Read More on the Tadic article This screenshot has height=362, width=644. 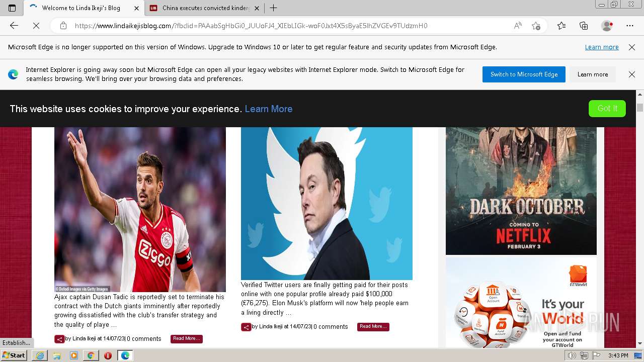point(187,339)
